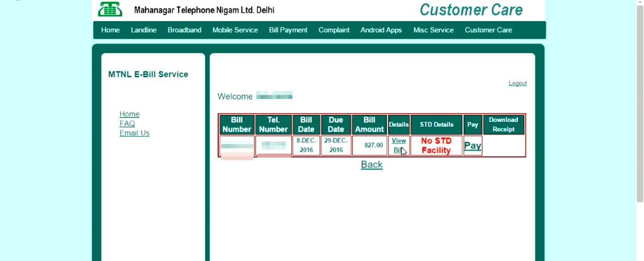Click the Customer Care banner title
The width and height of the screenshot is (644, 261).
tap(471, 9)
